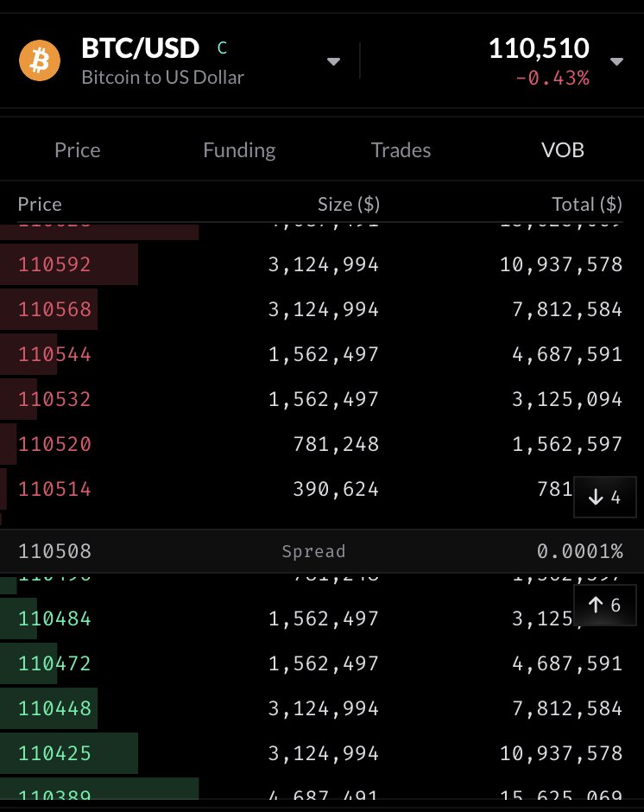The image size is (644, 812).
Task: Switch to the Price tab
Action: (78, 150)
